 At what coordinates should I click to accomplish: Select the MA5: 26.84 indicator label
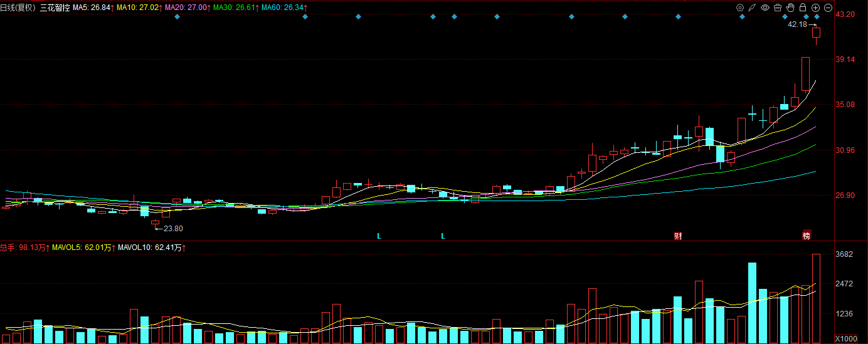pos(93,8)
